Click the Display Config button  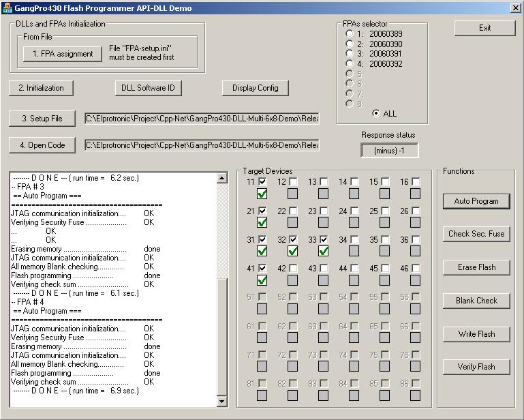click(x=256, y=88)
